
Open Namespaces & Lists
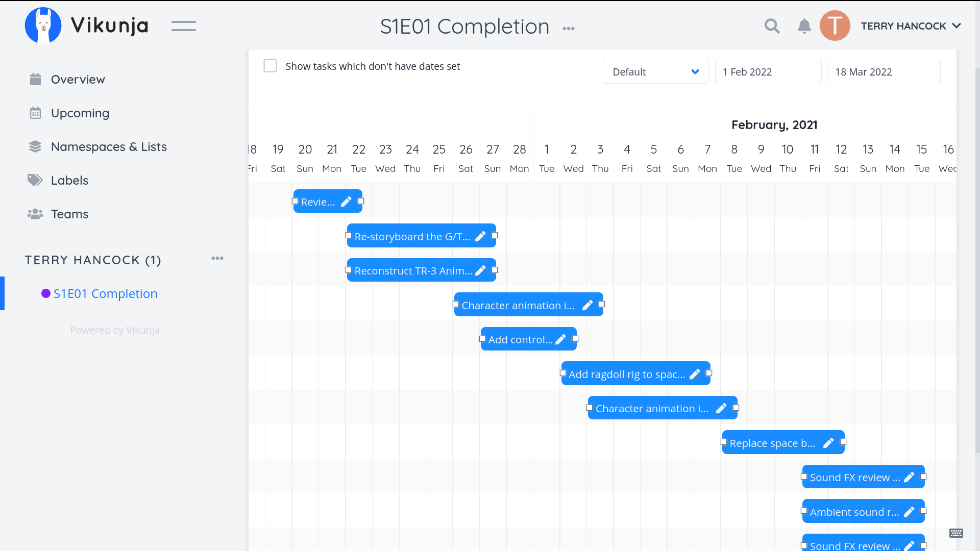[109, 147]
